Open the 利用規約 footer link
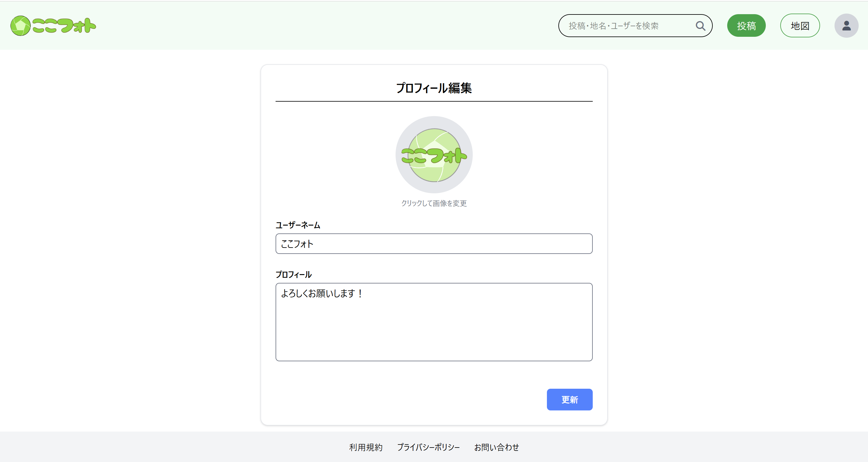The height and width of the screenshot is (462, 868). pyautogui.click(x=366, y=447)
